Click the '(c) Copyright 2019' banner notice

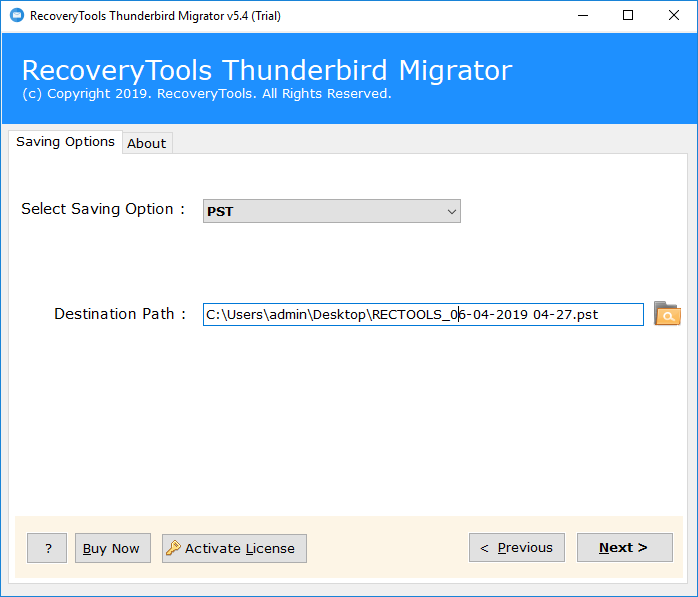point(207,94)
